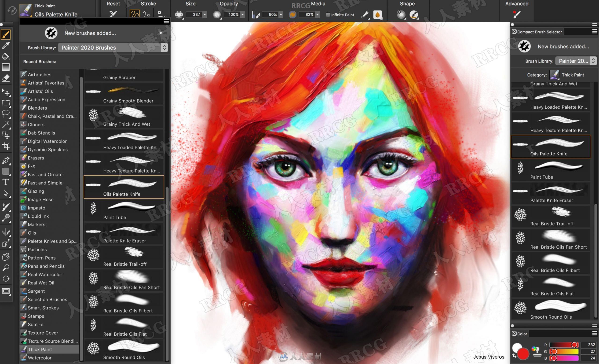This screenshot has width=599, height=364.
Task: Open the Brush Library dropdown menu
Action: click(113, 48)
